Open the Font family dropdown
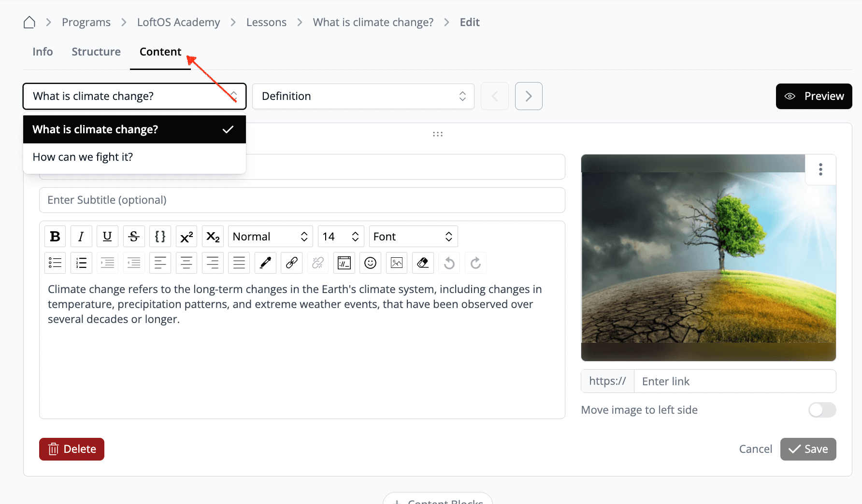 tap(413, 237)
